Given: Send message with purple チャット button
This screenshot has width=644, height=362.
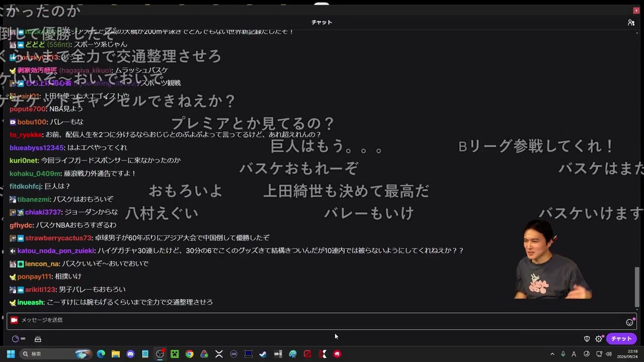Looking at the screenshot, I should [621, 339].
